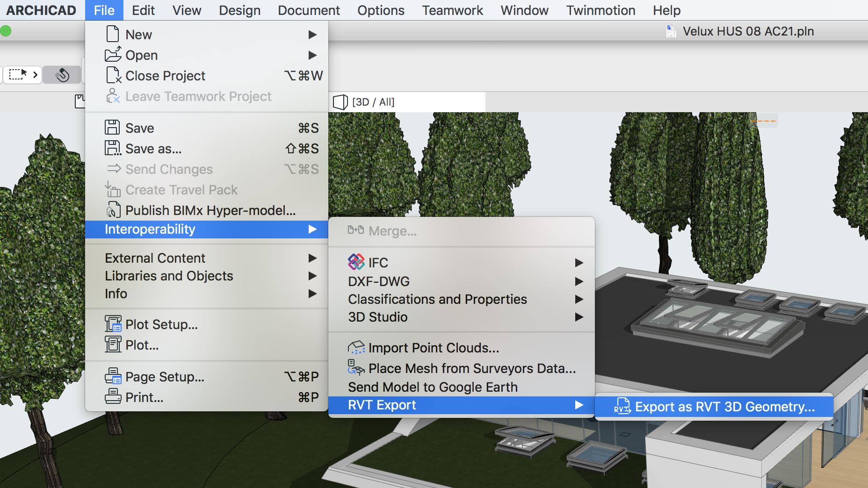Click the Plot plotter icon

[x=113, y=344]
